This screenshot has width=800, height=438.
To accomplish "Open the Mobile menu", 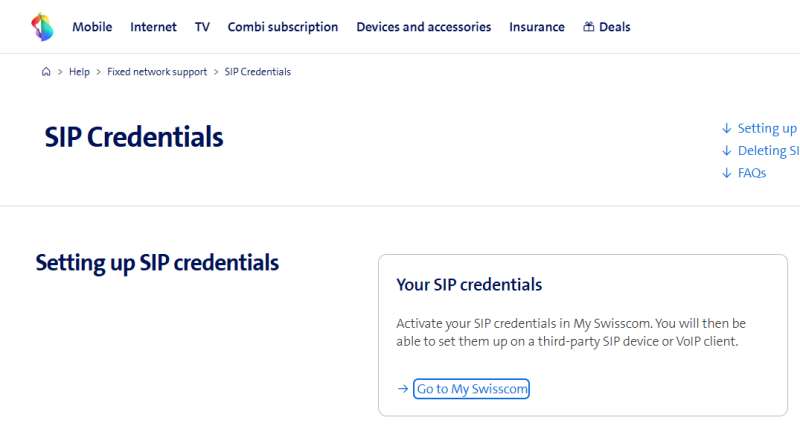I will pyautogui.click(x=92, y=27).
